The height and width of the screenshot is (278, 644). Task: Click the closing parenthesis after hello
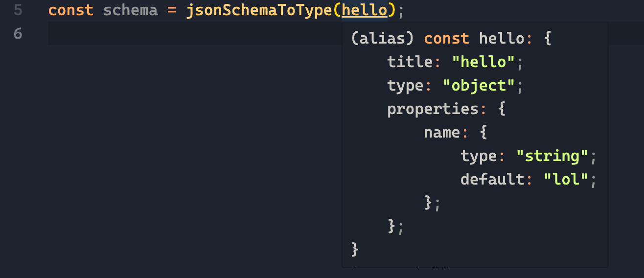coord(391,10)
